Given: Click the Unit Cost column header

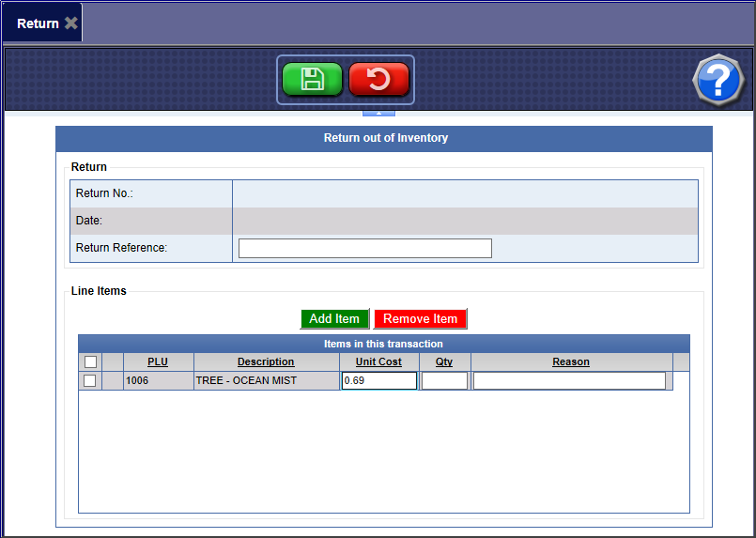Looking at the screenshot, I should [378, 362].
